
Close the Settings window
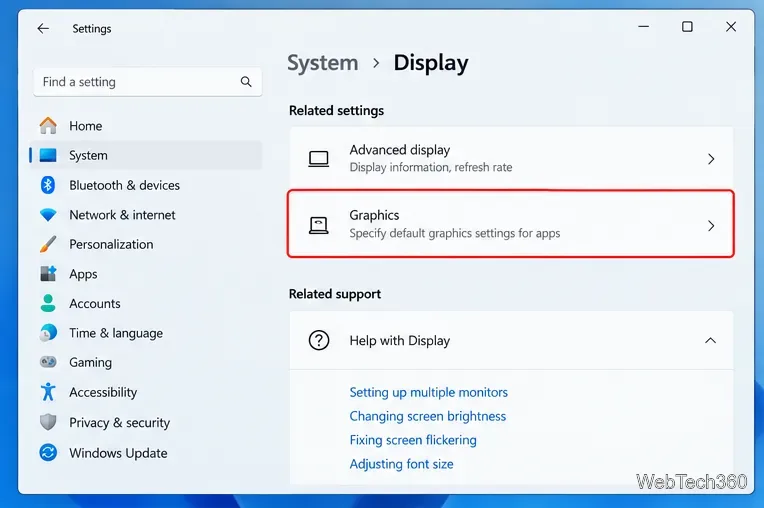click(731, 27)
